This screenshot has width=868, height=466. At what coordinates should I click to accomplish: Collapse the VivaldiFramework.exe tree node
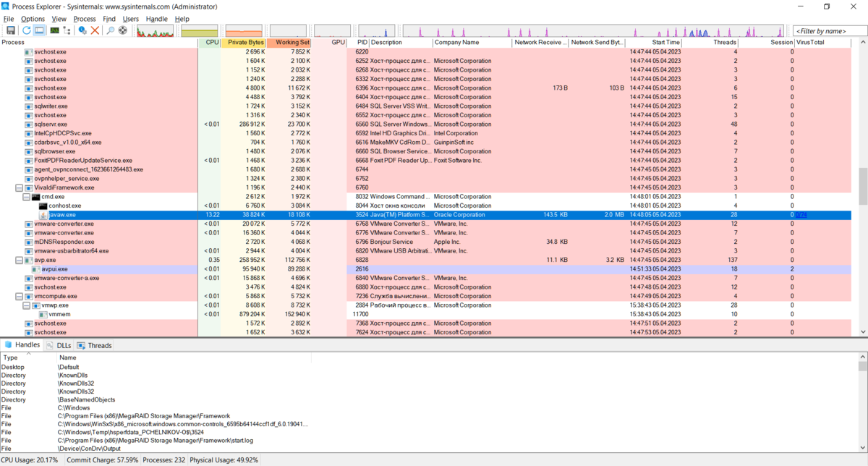[19, 187]
